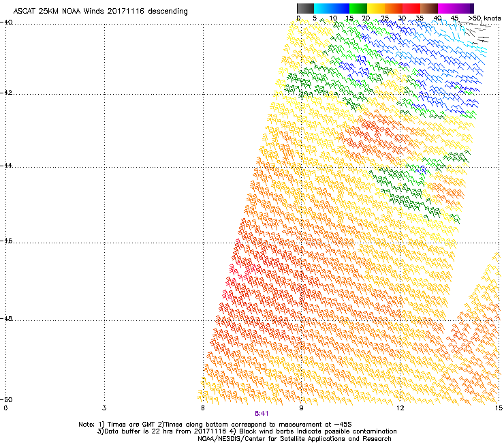Click the '0' label under the color bar
Viewport: 504px width, 443px height.
point(298,18)
